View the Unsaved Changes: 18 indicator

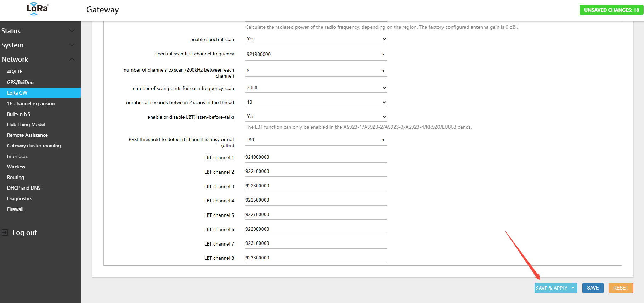coord(611,10)
